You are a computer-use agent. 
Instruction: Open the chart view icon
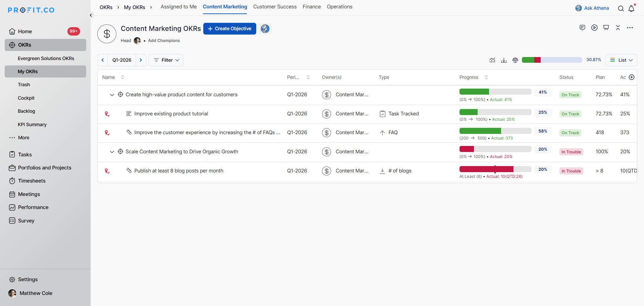coord(492,60)
